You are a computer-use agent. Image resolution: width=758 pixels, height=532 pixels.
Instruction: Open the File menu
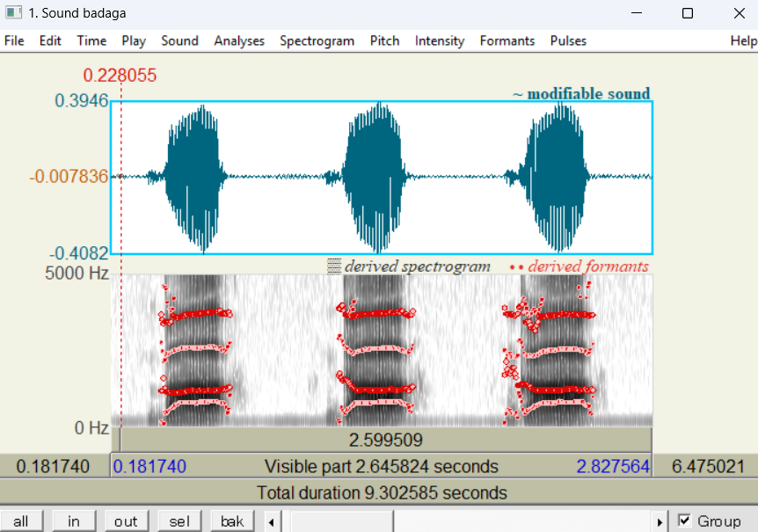point(14,41)
